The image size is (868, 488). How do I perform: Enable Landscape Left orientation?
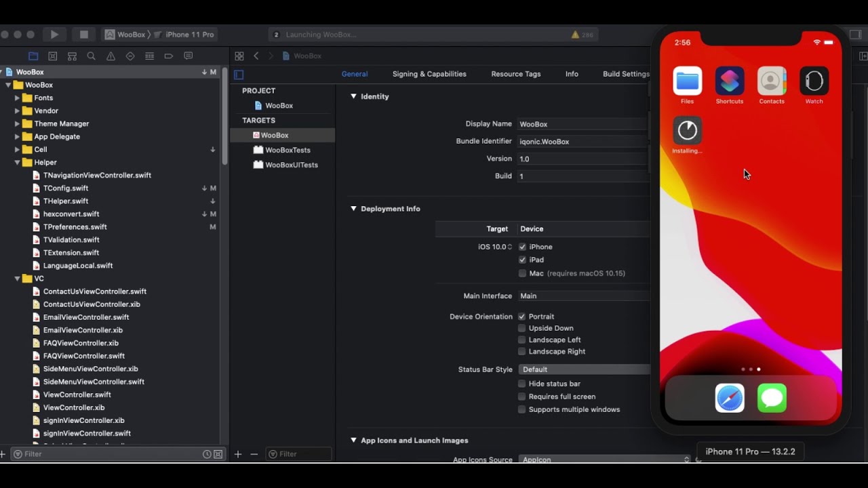(x=521, y=340)
